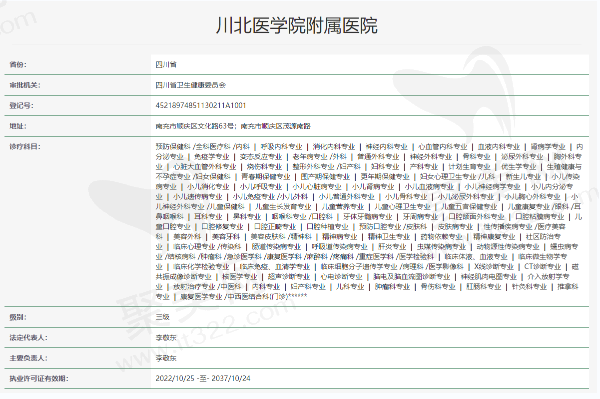
Task: Click the registration number 45218974851130211A1001
Action: [201, 105]
